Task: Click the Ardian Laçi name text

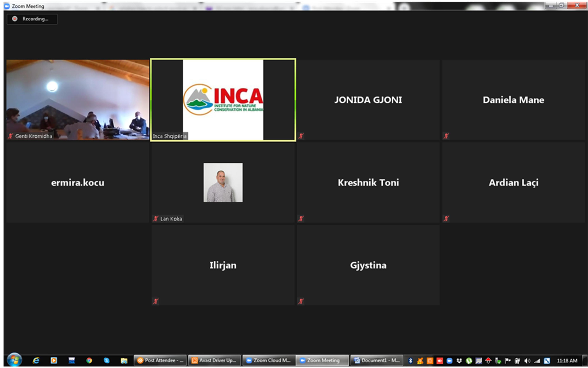Action: 514,183
